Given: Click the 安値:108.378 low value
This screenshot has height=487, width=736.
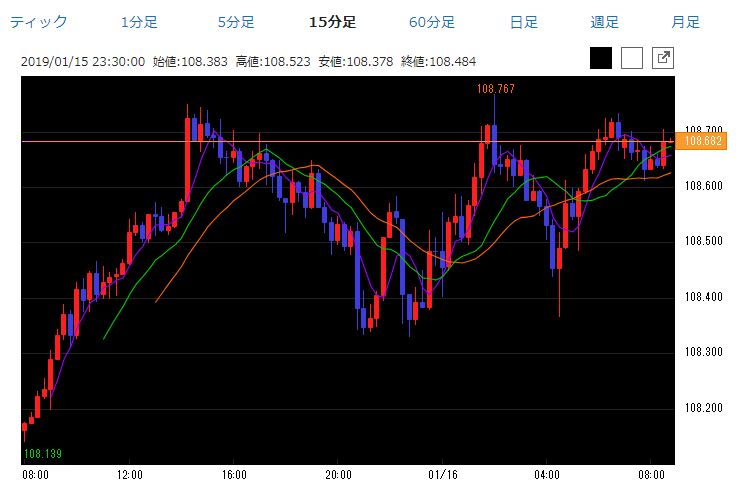Looking at the screenshot, I should pyautogui.click(x=355, y=61).
